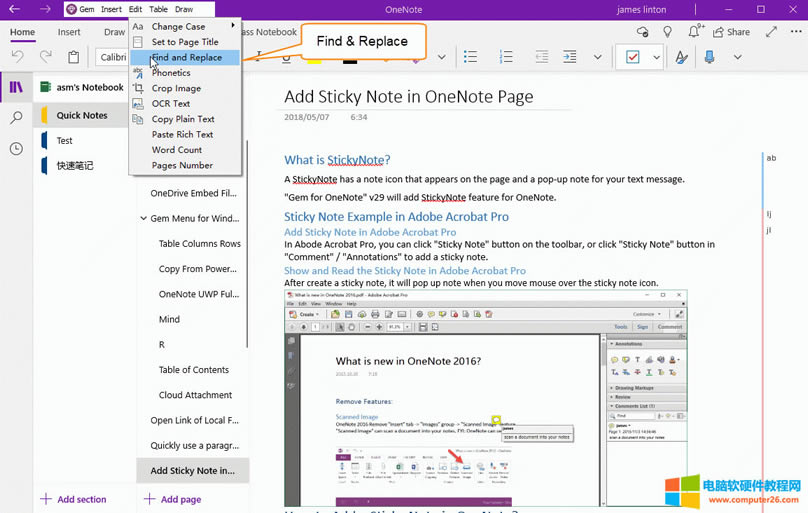
Task: Choose Word Count from Edit menu
Action: tap(177, 150)
